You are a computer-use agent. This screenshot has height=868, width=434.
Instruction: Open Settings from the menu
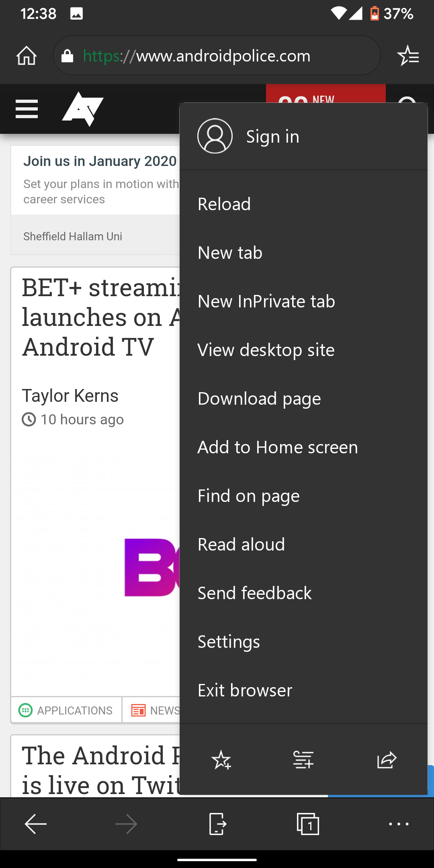pyautogui.click(x=228, y=641)
